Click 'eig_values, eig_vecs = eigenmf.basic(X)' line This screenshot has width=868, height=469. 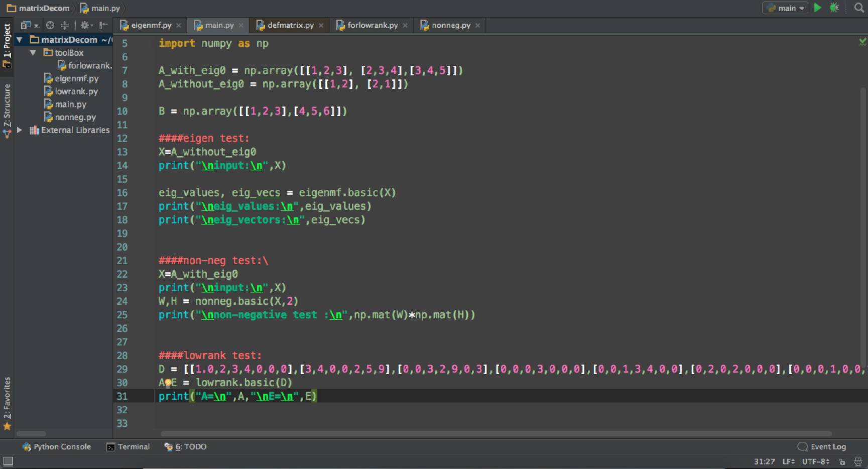click(x=277, y=193)
